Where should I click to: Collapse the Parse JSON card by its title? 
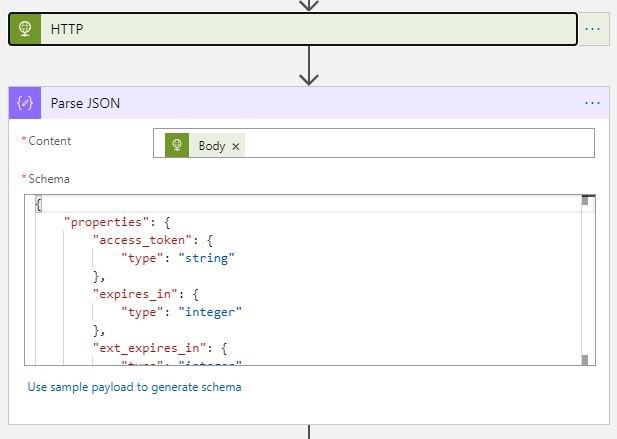pos(86,102)
